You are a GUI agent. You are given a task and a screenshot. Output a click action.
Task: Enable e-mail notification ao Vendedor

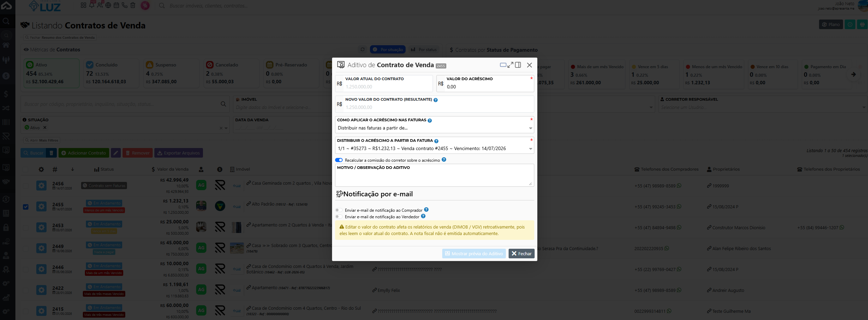click(339, 217)
